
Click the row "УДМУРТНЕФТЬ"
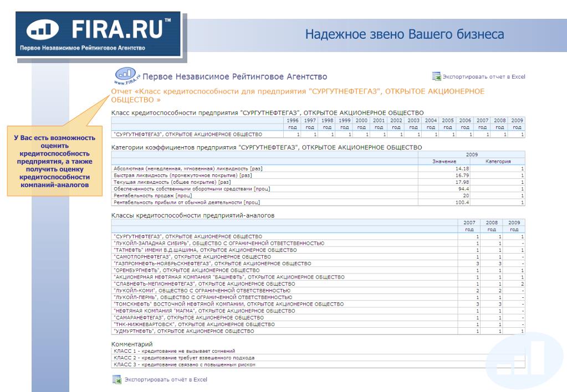click(318, 331)
